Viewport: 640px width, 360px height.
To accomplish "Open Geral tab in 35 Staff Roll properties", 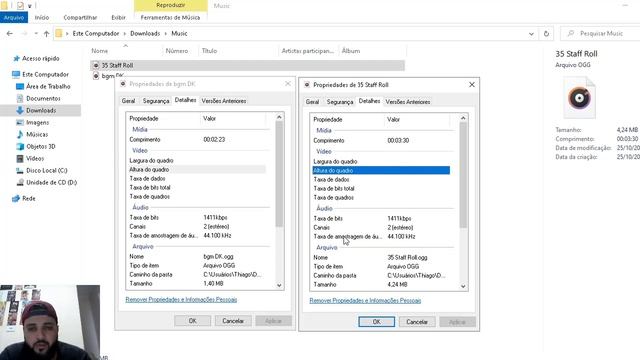I will coord(312,102).
